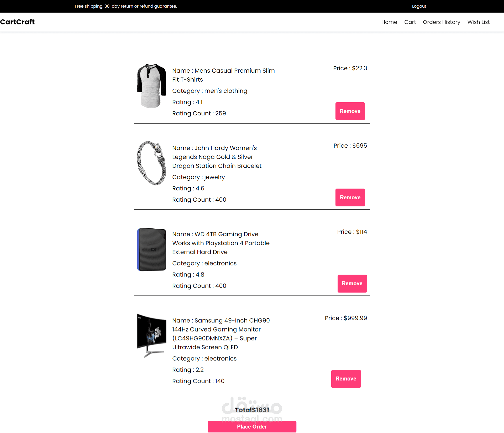Open the Cart page in navigation
Screen dimensions: 504x433
[410, 22]
